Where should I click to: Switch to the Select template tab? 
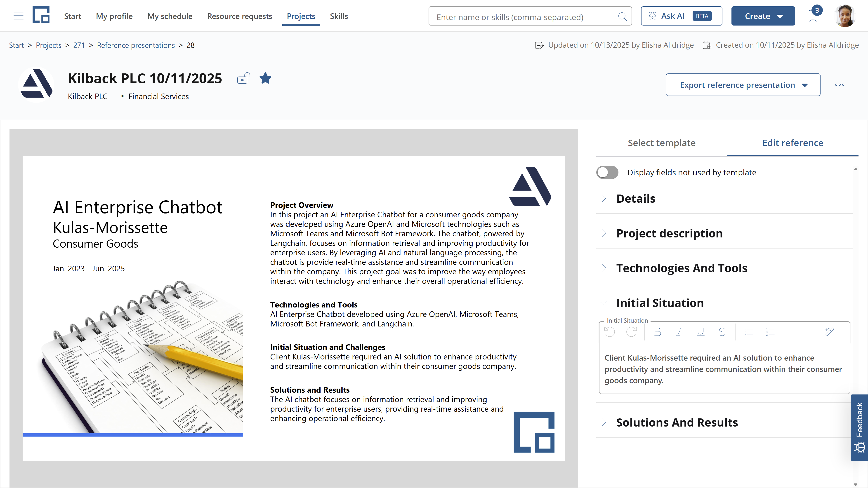click(x=661, y=143)
